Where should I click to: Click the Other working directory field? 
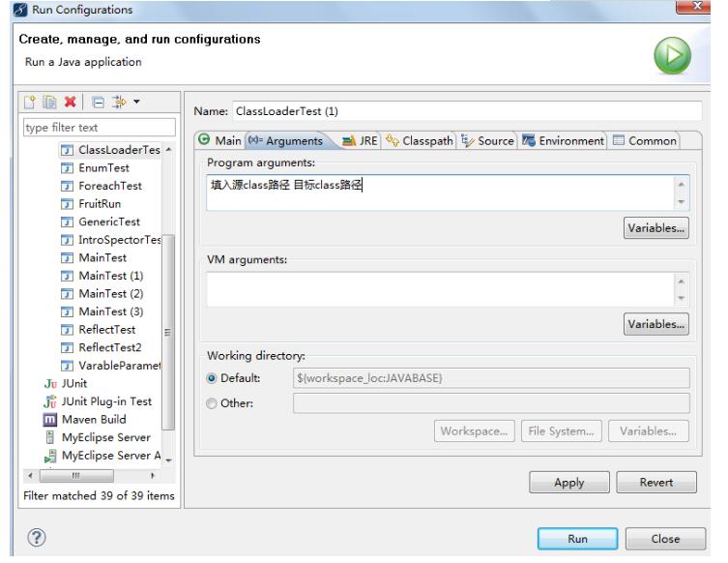pyautogui.click(x=491, y=403)
